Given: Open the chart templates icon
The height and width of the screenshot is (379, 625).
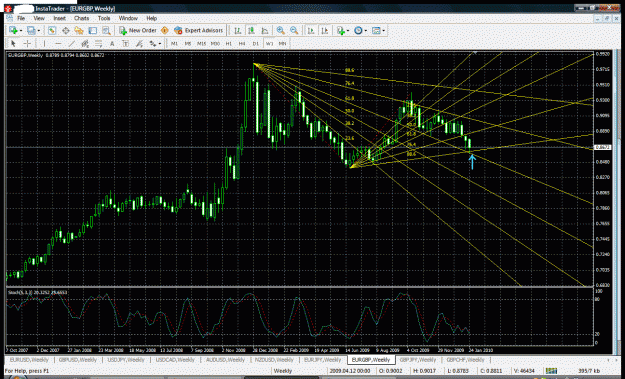Looking at the screenshot, I should 376,30.
